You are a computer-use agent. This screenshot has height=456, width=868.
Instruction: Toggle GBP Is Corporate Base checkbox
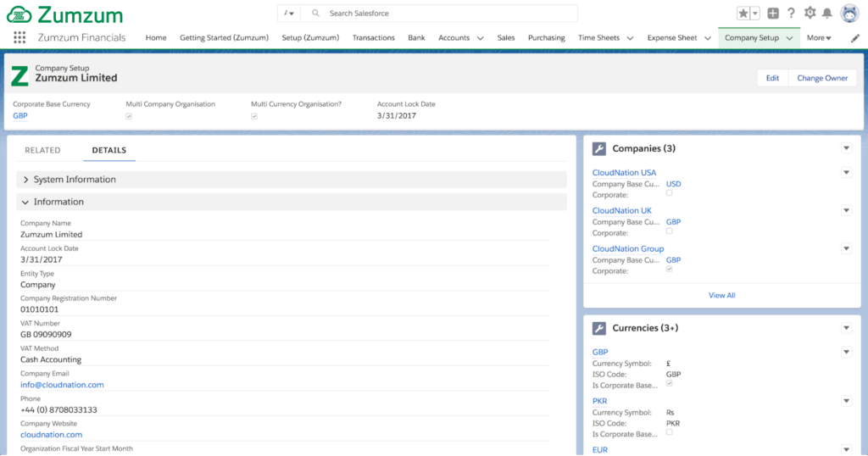(670, 383)
